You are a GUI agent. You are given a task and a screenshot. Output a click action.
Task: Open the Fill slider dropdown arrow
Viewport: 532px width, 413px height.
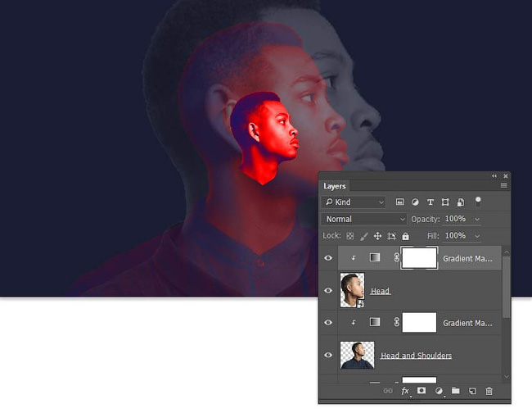pos(477,236)
